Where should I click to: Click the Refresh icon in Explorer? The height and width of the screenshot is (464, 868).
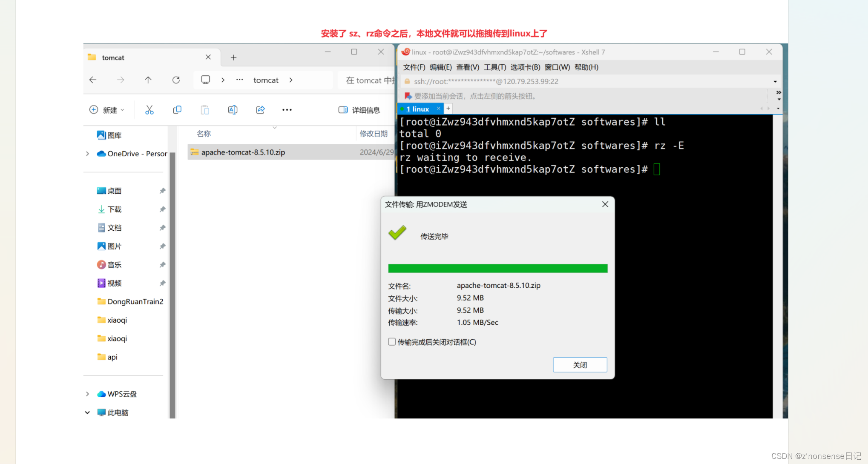pos(176,80)
